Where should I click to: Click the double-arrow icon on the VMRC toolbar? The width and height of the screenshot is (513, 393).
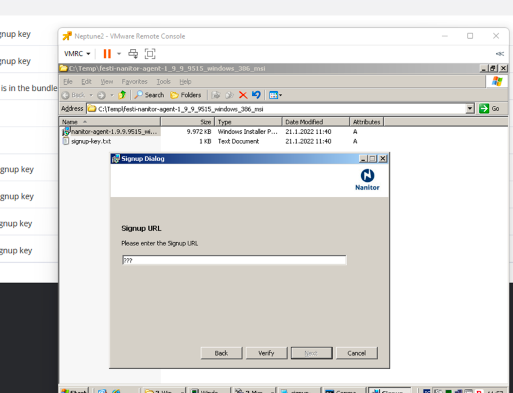(500, 54)
